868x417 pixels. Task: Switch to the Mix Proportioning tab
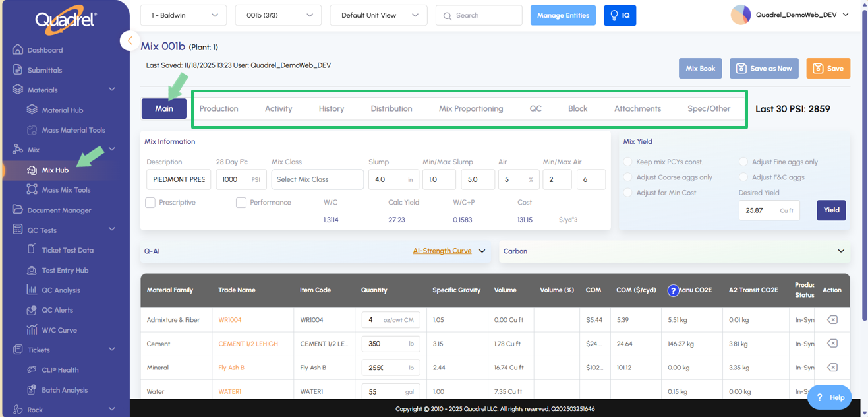471,109
